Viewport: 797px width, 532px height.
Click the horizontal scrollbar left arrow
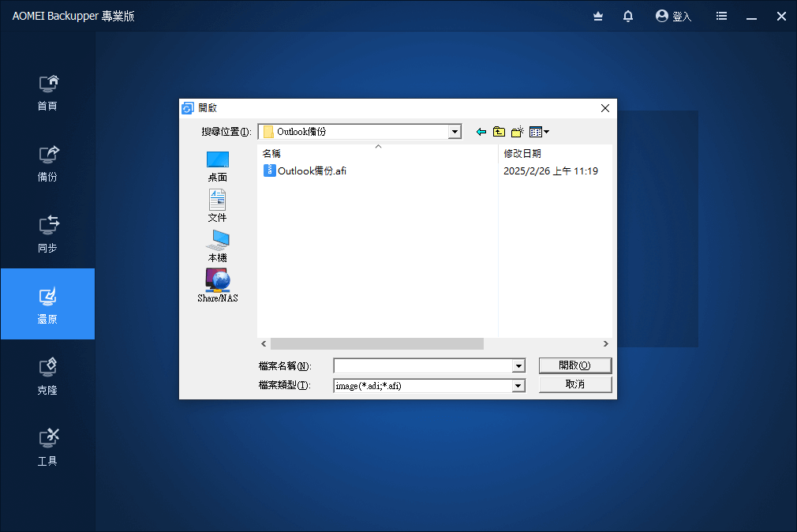[x=264, y=344]
